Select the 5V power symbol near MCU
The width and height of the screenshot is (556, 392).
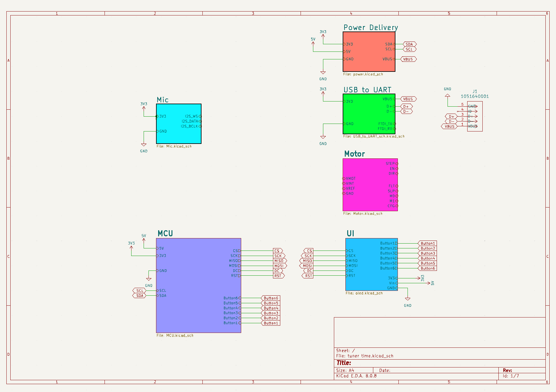click(144, 238)
